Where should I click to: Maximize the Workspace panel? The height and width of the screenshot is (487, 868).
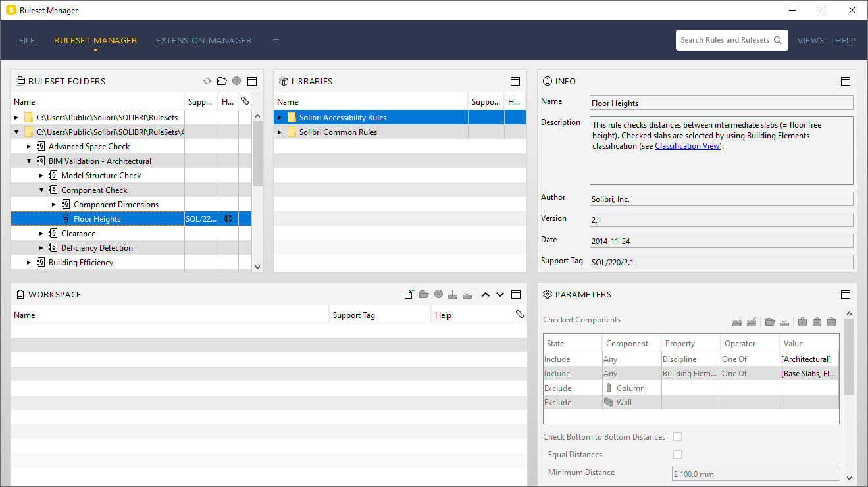point(516,294)
